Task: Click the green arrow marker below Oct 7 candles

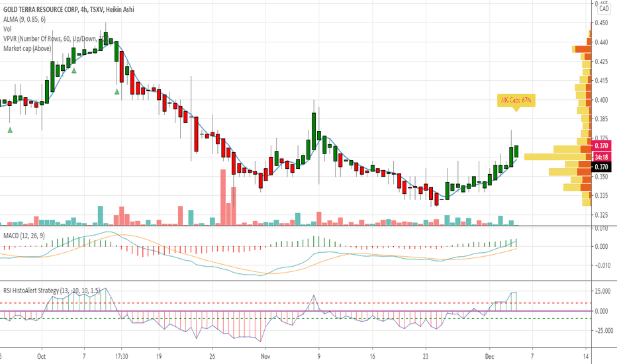Action: pos(74,70)
